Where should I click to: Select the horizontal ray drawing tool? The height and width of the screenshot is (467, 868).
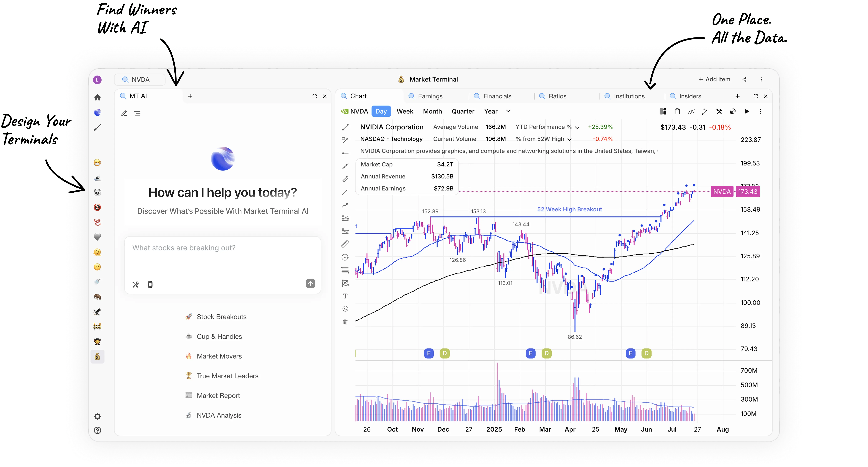pyautogui.click(x=345, y=153)
